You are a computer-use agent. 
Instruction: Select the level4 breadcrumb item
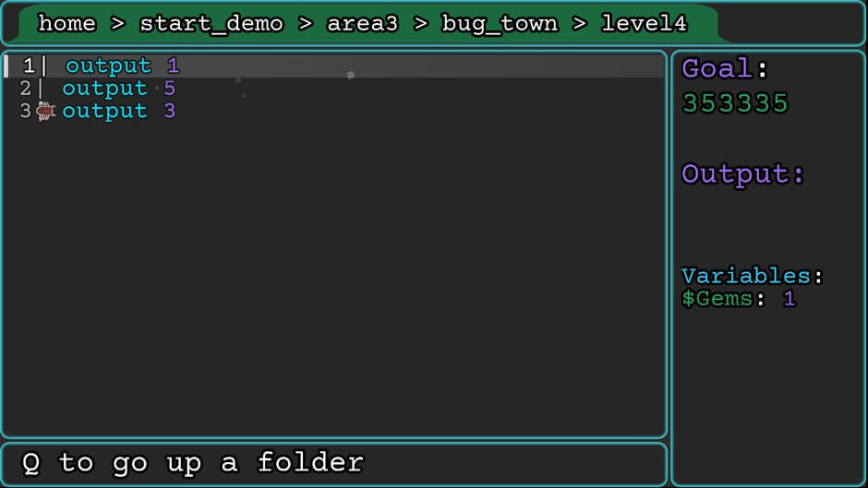[x=644, y=23]
